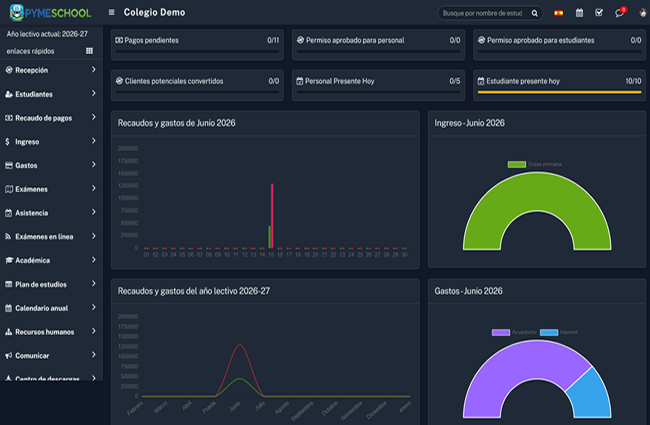Click the yellow student attendance progress bar

click(559, 92)
